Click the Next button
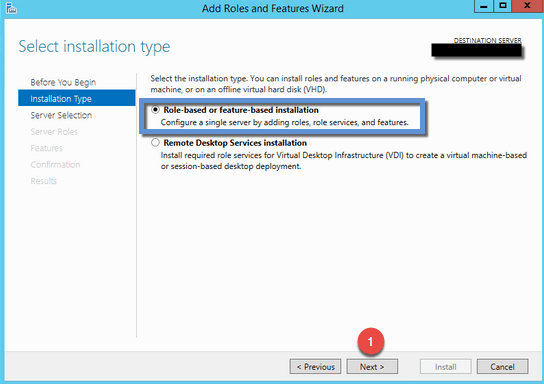The height and width of the screenshot is (384, 544). click(x=372, y=367)
